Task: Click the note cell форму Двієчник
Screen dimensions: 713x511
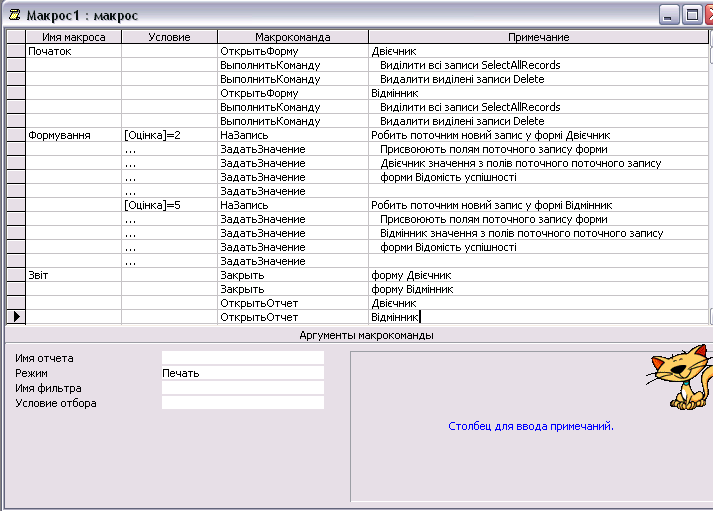Action: (538, 275)
